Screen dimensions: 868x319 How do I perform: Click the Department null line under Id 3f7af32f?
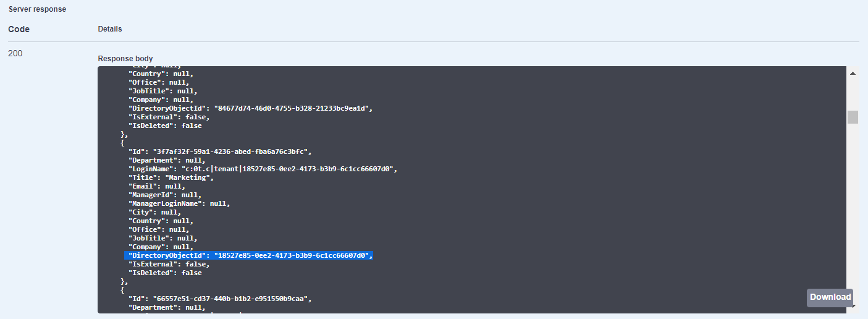click(x=166, y=160)
